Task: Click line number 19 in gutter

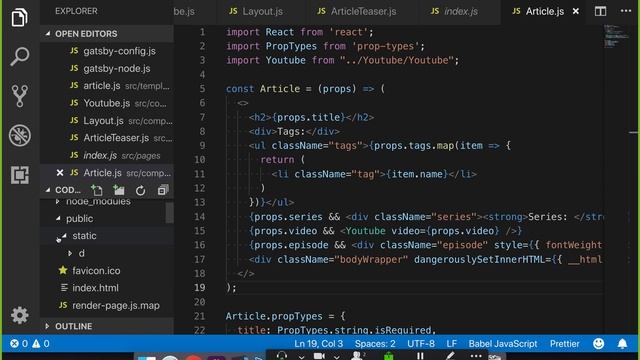Action: coord(200,288)
